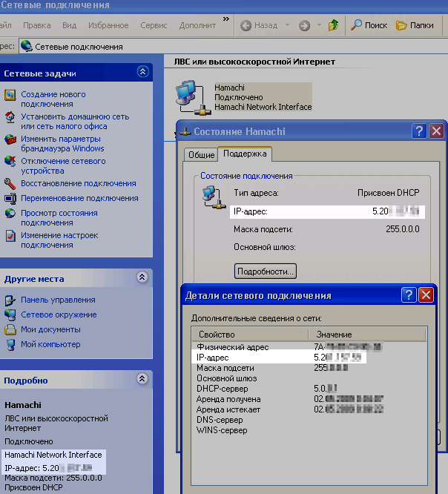Open Панель управления link

click(58, 300)
